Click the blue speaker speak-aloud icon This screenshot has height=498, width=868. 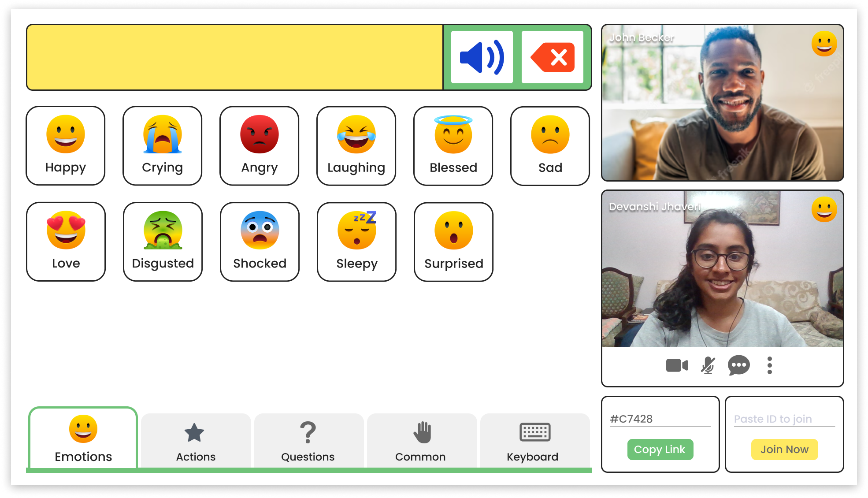pos(482,57)
